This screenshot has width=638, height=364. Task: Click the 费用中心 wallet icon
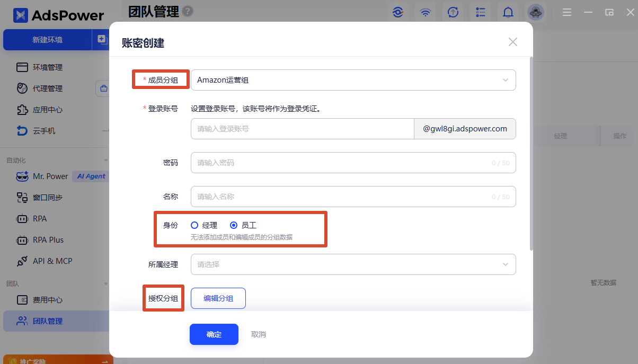click(x=22, y=300)
